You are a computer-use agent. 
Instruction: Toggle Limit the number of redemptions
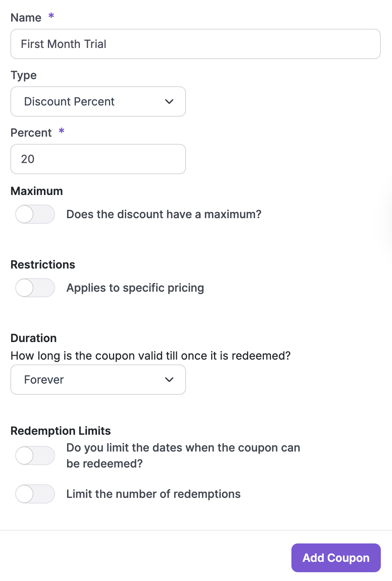[35, 494]
